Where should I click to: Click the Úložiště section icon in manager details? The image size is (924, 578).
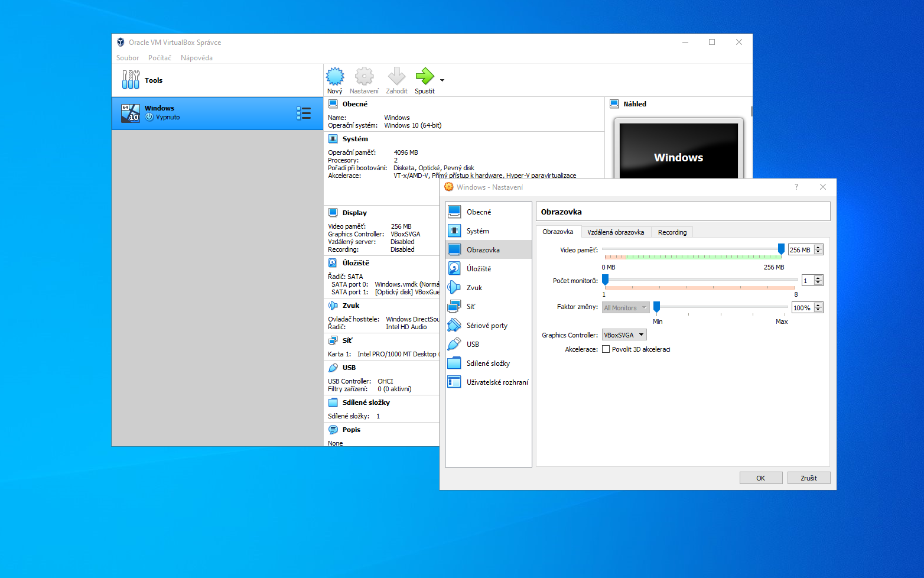click(x=333, y=262)
